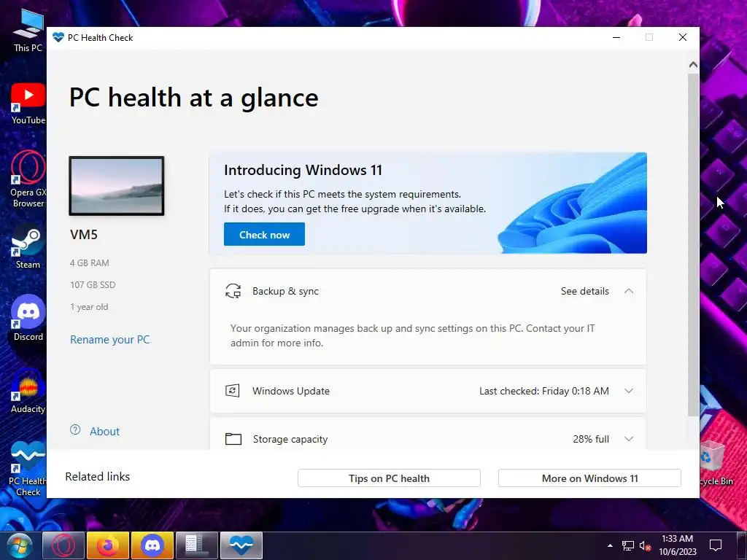Image resolution: width=747 pixels, height=560 pixels.
Task: Open the About link
Action: 105,432
